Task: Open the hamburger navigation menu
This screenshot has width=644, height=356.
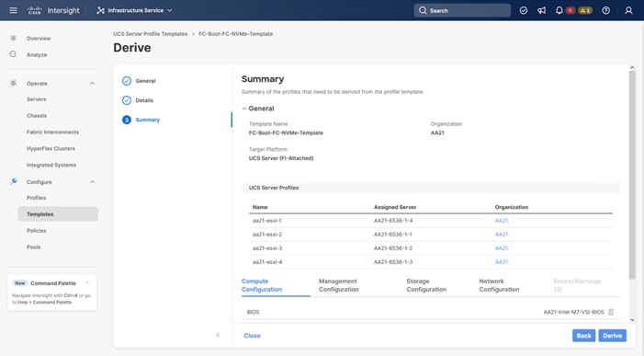Action: tap(13, 10)
